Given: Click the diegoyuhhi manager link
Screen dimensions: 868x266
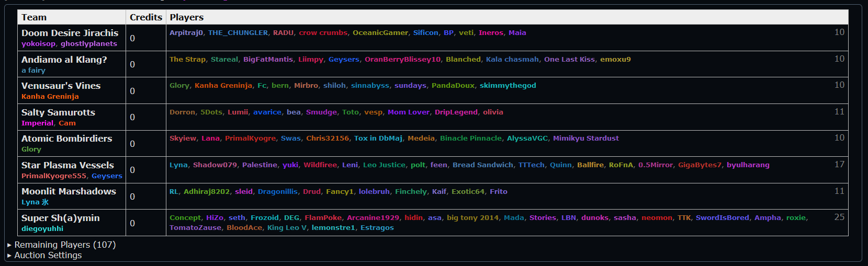Looking at the screenshot, I should click(x=42, y=229).
